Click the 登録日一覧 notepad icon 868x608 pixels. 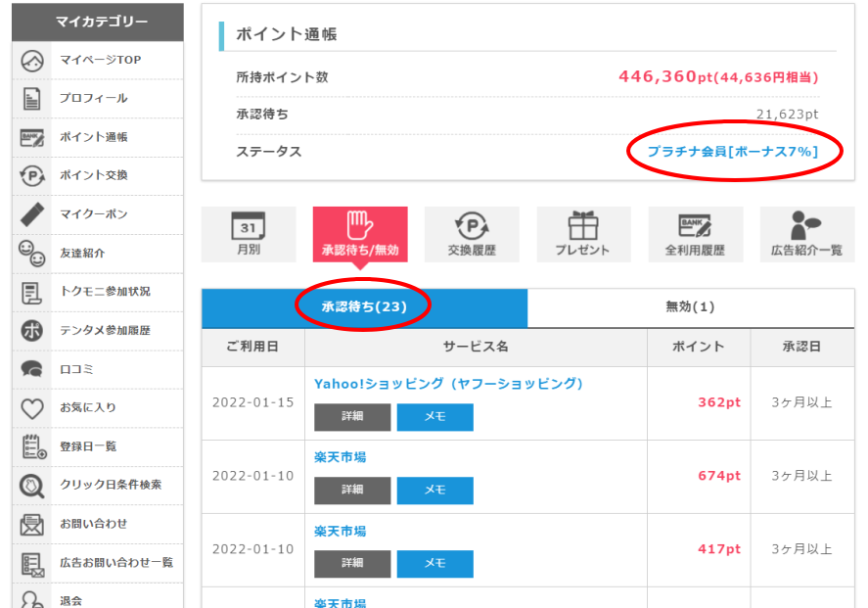[34, 446]
